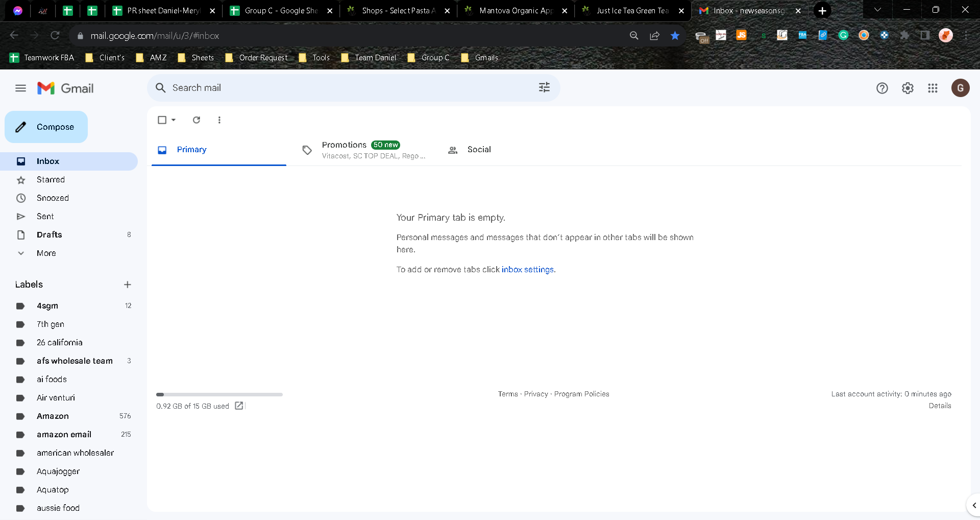Open the Air venturi label
This screenshot has width=980, height=520.
point(69,398)
